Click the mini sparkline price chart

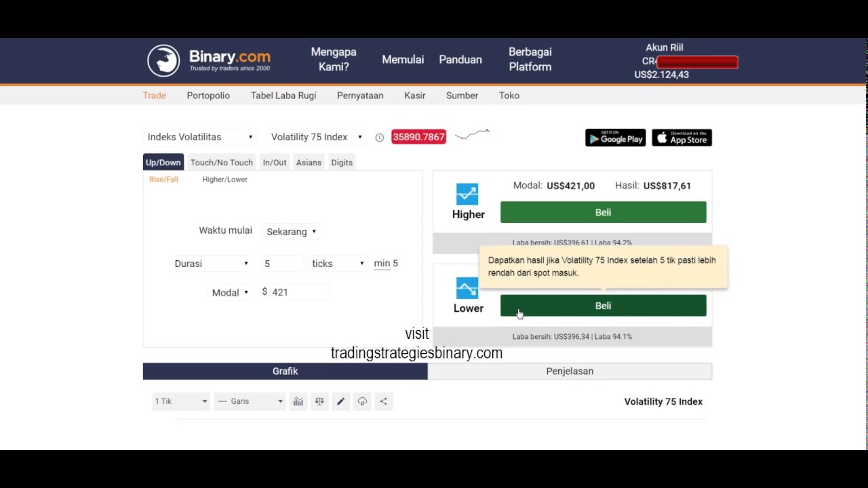click(x=472, y=134)
